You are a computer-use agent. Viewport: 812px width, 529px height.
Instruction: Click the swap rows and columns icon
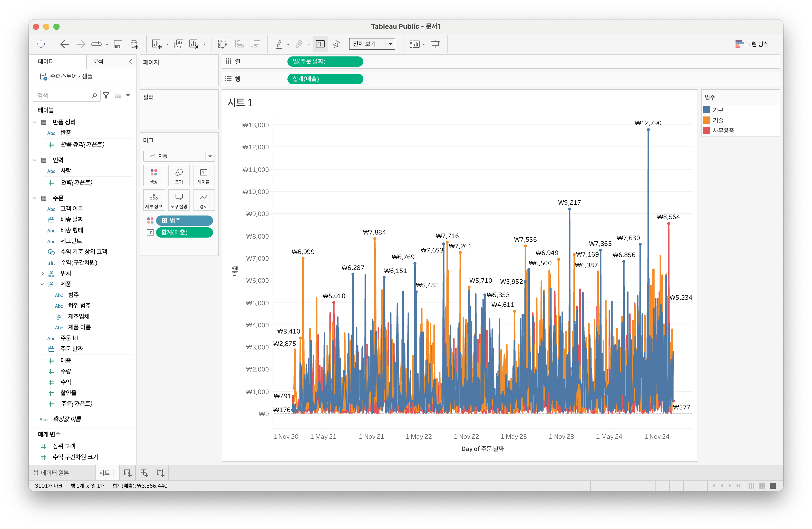[222, 44]
